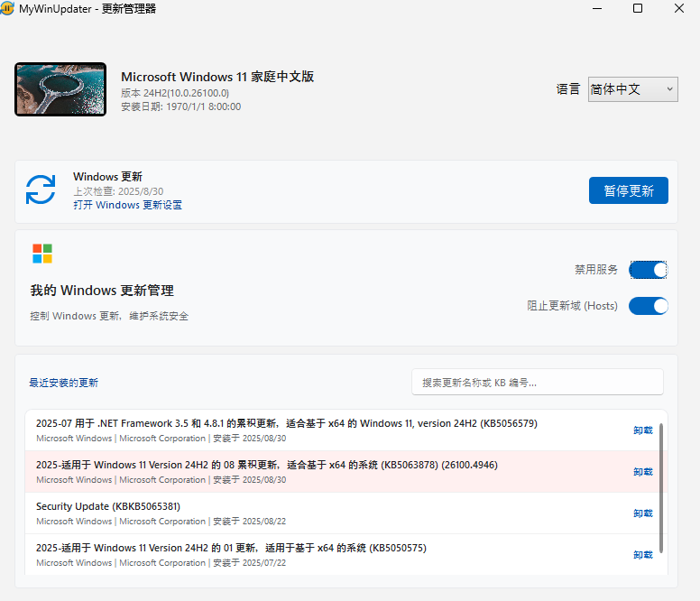The height and width of the screenshot is (601, 700).
Task: Uninstall update KB5056579 via 卸载
Action: [643, 430]
